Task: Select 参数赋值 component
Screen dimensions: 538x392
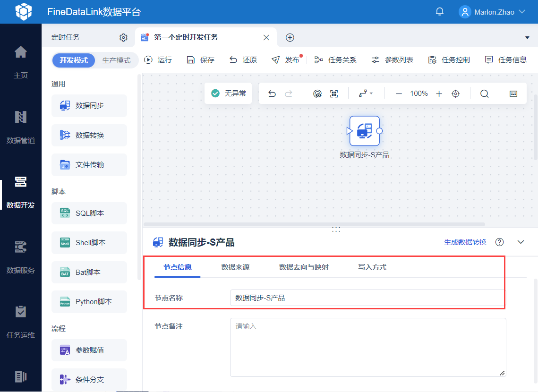Action: click(x=89, y=350)
